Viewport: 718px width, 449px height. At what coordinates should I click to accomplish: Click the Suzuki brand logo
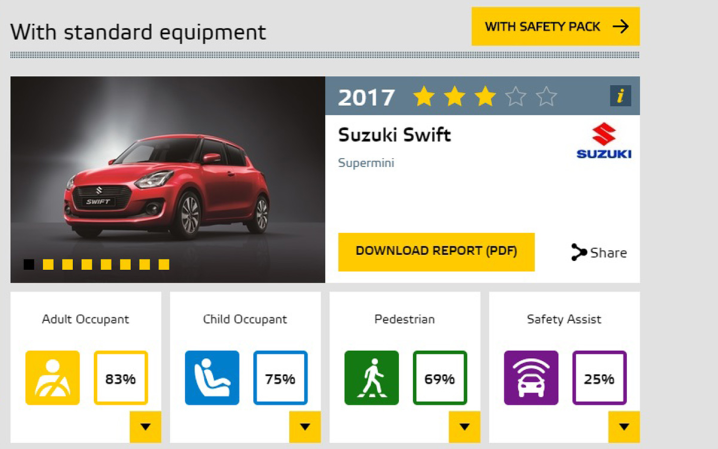tap(604, 141)
